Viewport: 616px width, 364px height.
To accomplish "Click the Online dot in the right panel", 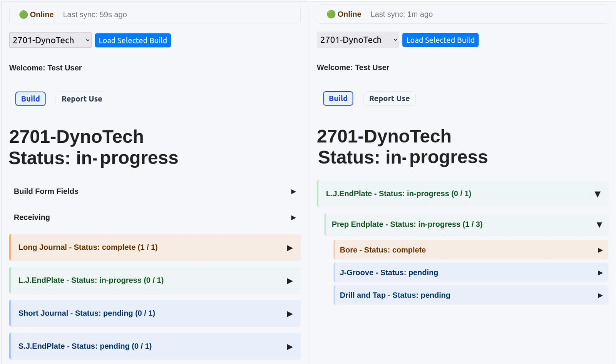I will [x=331, y=14].
